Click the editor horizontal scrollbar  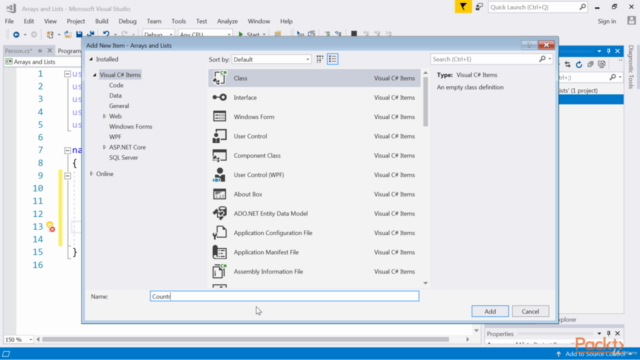pyautogui.click(x=245, y=340)
